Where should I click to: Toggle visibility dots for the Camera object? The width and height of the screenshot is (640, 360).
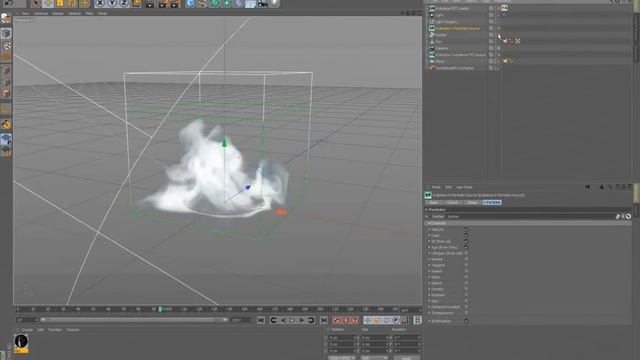coord(496,48)
